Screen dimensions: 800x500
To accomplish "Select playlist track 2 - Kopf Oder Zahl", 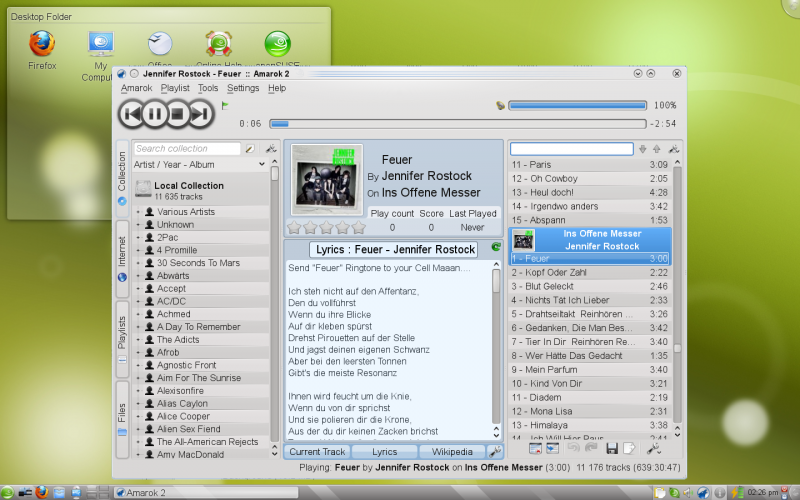I will [590, 273].
